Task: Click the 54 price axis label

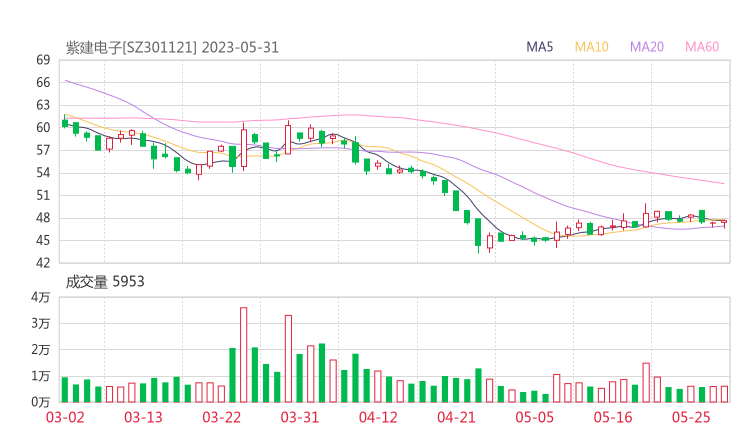Action: coord(43,173)
